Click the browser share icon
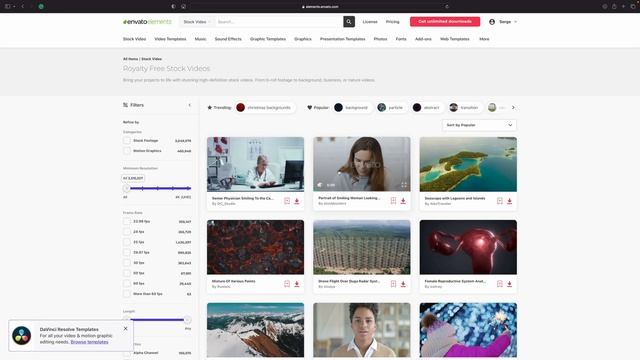Viewport: 640px width, 360px height. (614, 6)
